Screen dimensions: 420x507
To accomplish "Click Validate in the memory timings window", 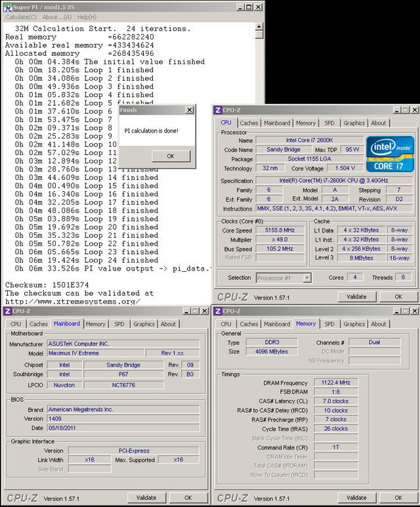I will point(356,498).
